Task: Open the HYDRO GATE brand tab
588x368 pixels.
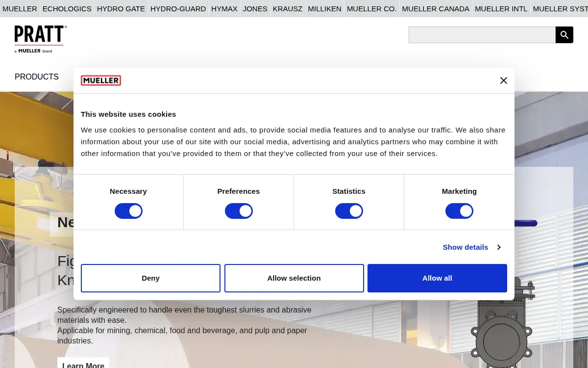Action: point(121,8)
